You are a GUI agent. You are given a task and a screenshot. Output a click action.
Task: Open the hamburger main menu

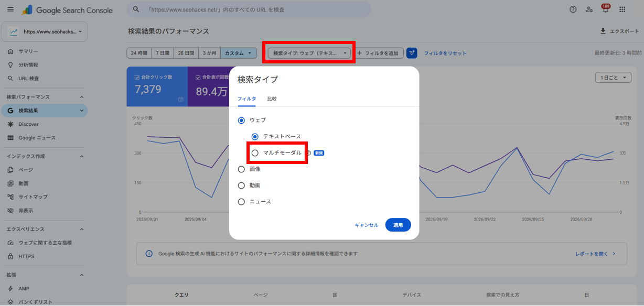pyautogui.click(x=10, y=9)
